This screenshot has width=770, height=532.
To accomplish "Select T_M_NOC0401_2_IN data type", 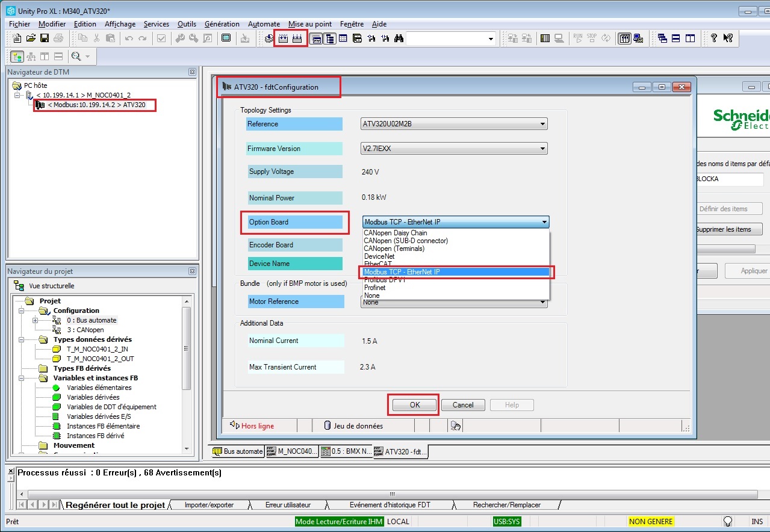I will click(x=97, y=349).
